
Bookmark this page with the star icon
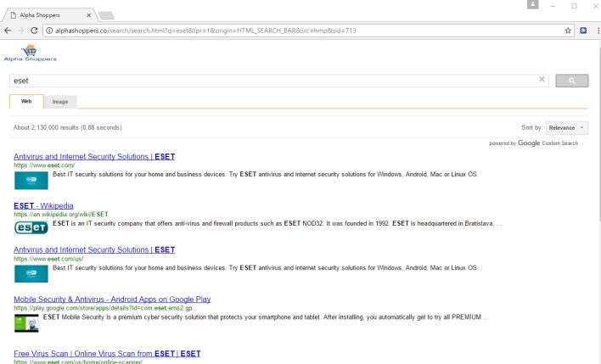click(568, 30)
